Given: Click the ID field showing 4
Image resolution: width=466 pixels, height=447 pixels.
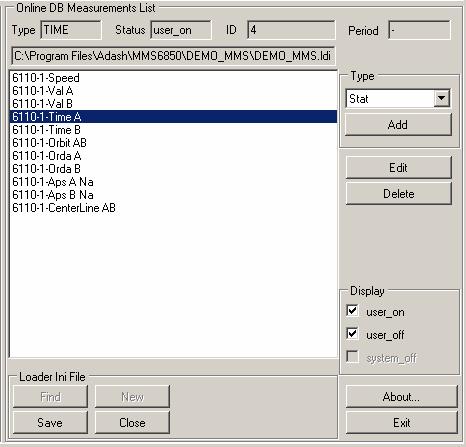Looking at the screenshot, I should (x=291, y=30).
